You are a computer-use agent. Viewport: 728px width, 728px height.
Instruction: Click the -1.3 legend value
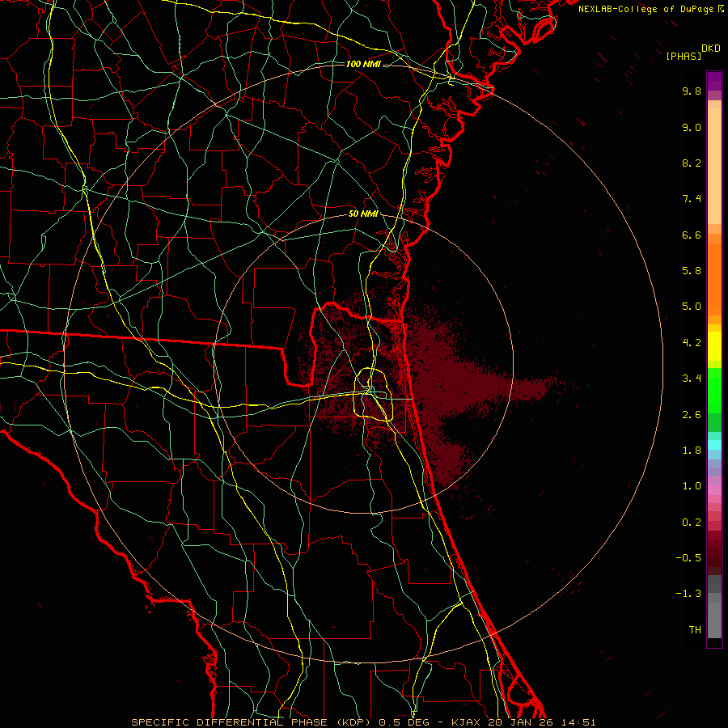(688, 594)
